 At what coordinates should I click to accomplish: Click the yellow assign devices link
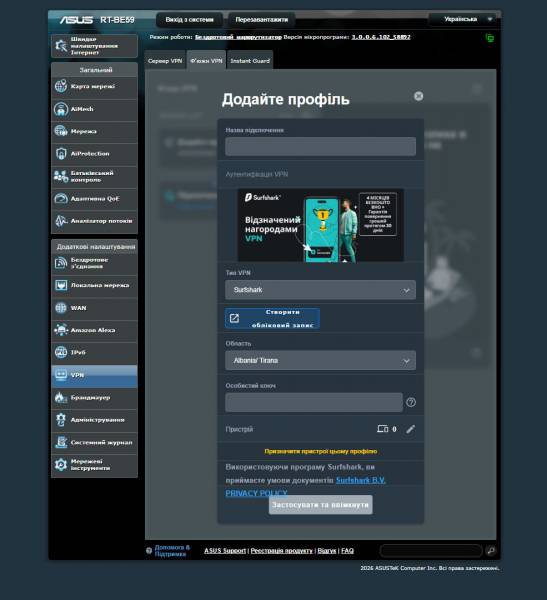click(x=321, y=452)
